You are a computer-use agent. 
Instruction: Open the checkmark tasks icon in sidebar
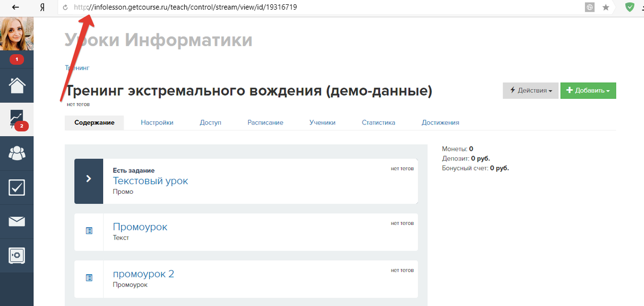[x=17, y=187]
